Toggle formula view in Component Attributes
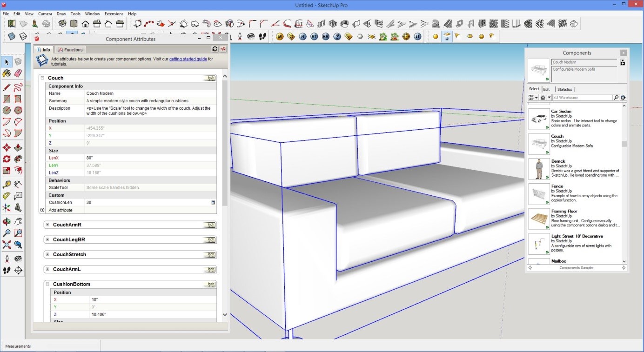The height and width of the screenshot is (352, 644). 223,49
